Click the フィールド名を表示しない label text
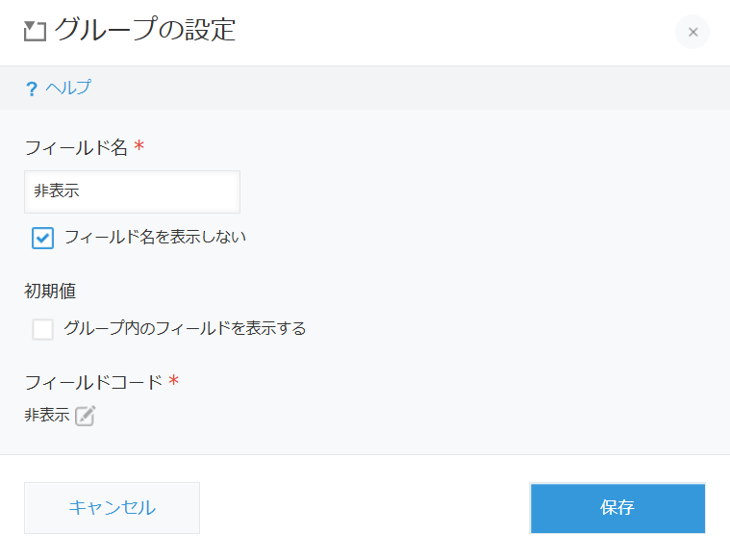730x560 pixels. (x=155, y=236)
